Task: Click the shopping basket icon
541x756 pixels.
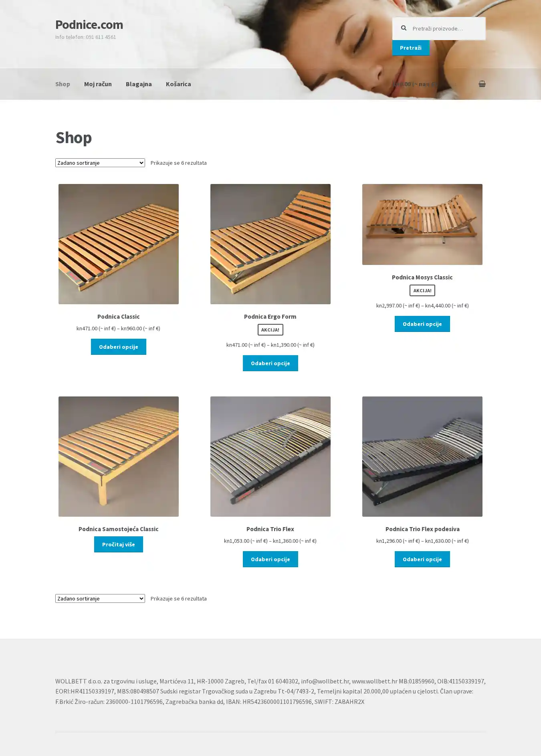Action: tap(482, 84)
